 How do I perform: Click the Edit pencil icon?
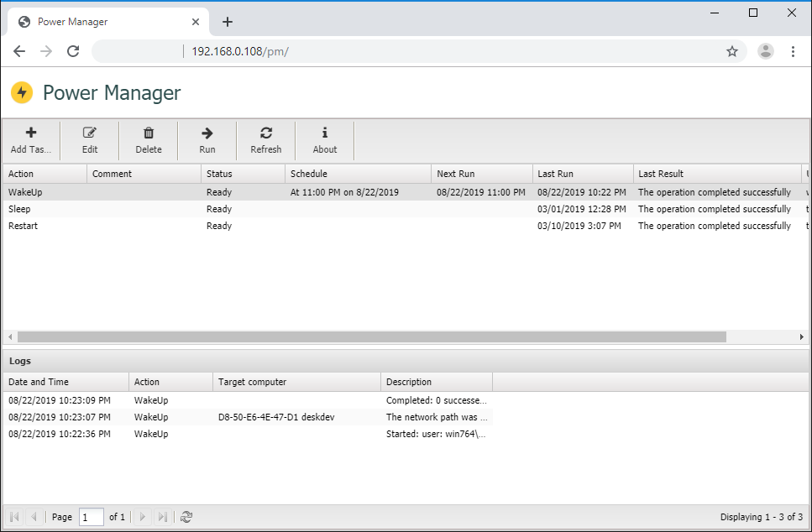pyautogui.click(x=90, y=133)
